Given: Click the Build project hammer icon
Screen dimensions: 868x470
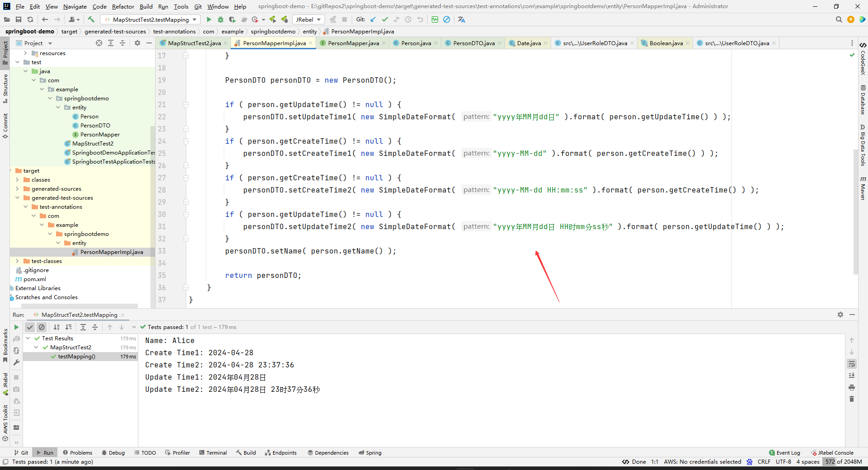Looking at the screenshot, I should (91, 19).
